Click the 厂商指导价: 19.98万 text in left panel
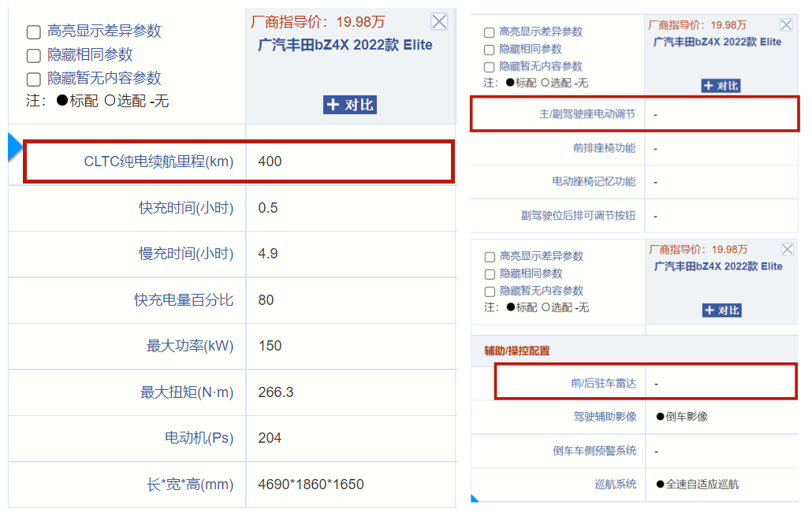812x516 pixels. pos(318,22)
